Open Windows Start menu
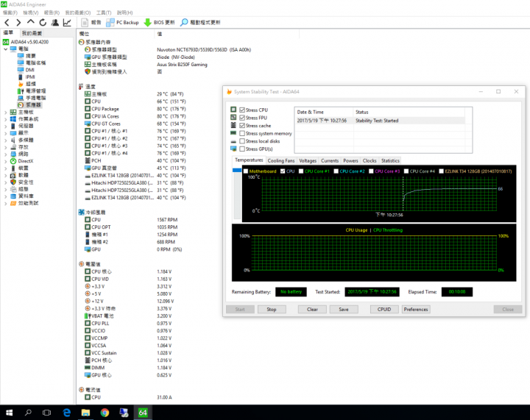Screen dimensions: 530x420 click(9, 413)
